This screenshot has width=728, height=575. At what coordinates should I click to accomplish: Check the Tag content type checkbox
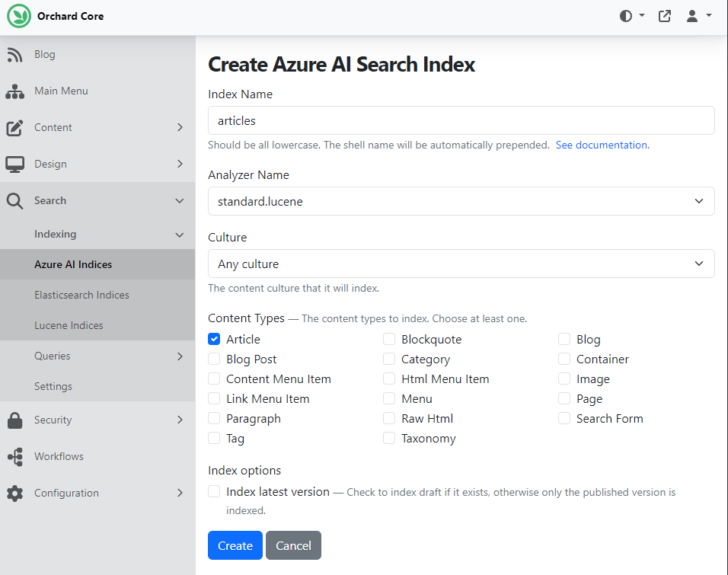(214, 439)
